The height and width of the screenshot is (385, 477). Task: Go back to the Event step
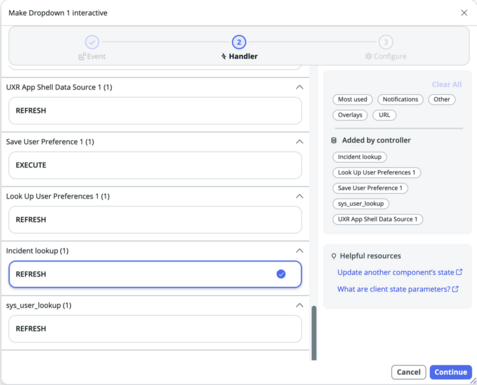click(x=92, y=42)
